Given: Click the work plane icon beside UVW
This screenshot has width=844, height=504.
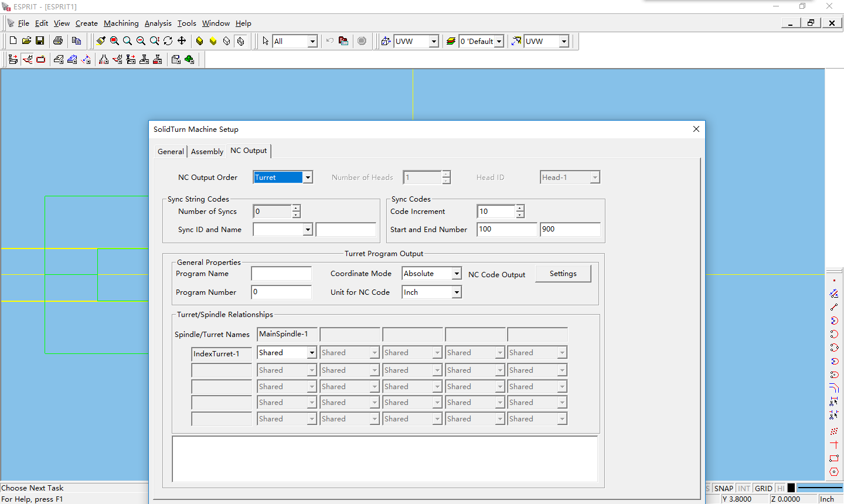Looking at the screenshot, I should pos(386,41).
